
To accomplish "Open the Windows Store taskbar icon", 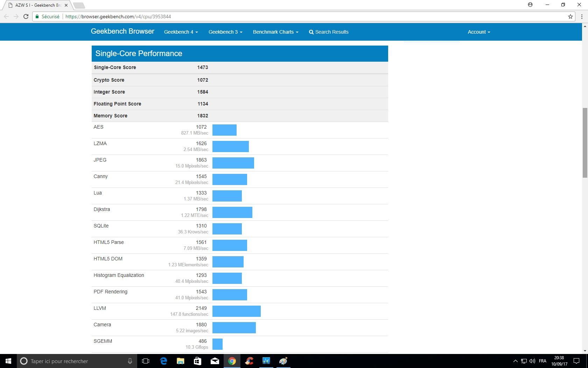I will pos(198,361).
